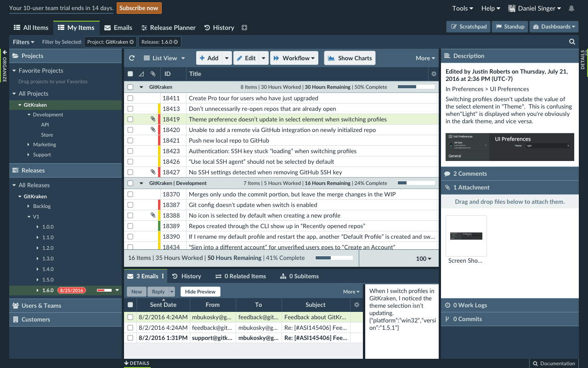Open the Filters dropdown
Screen dimensions: 588x368
click(x=23, y=42)
